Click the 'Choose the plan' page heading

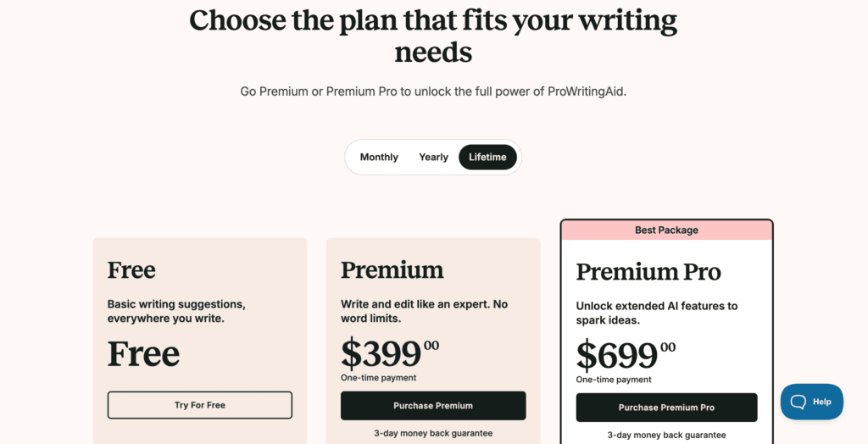tap(433, 36)
